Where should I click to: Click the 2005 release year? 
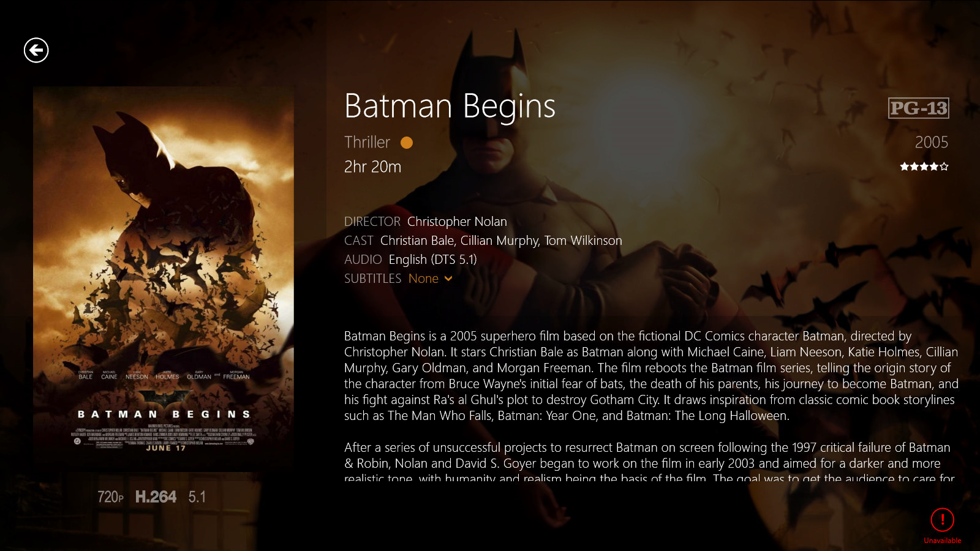[932, 142]
